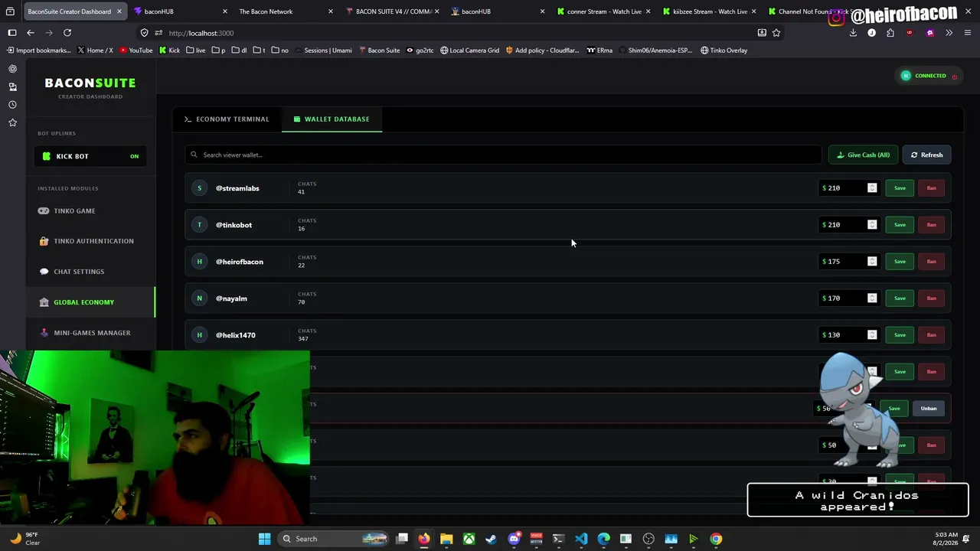Open the Bacon Suite bookmark
Image resolution: width=980 pixels, height=551 pixels.
(x=379, y=51)
